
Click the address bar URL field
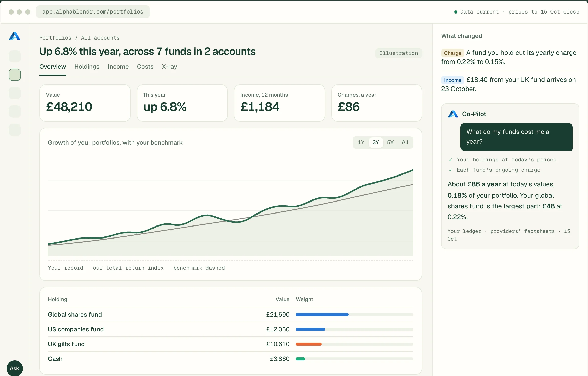click(93, 12)
